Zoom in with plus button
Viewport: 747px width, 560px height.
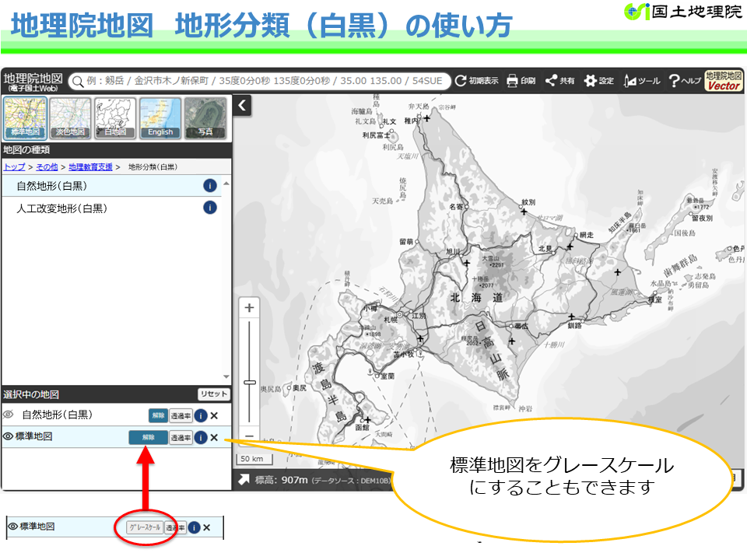pyautogui.click(x=249, y=308)
